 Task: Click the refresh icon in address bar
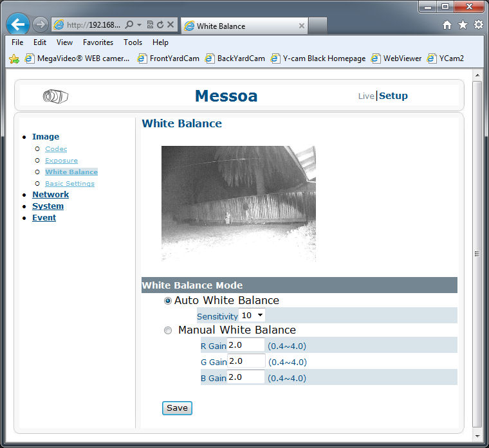(x=160, y=25)
